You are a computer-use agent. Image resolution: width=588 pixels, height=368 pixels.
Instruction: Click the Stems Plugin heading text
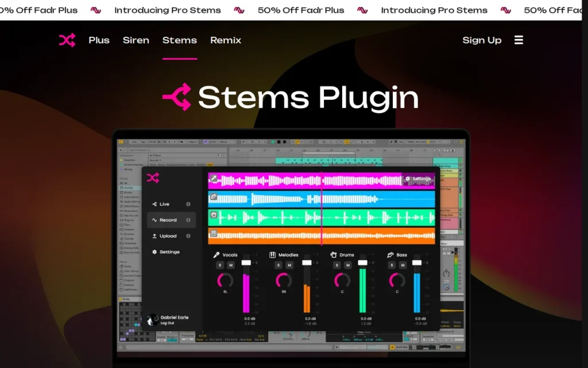pos(308,98)
